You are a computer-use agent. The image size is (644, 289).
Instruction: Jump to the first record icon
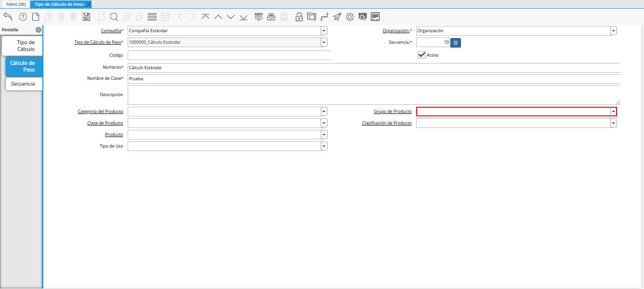point(206,17)
